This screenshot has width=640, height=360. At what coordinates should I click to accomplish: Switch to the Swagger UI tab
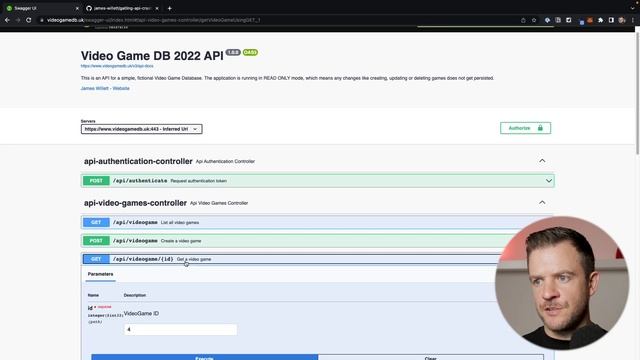41,8
